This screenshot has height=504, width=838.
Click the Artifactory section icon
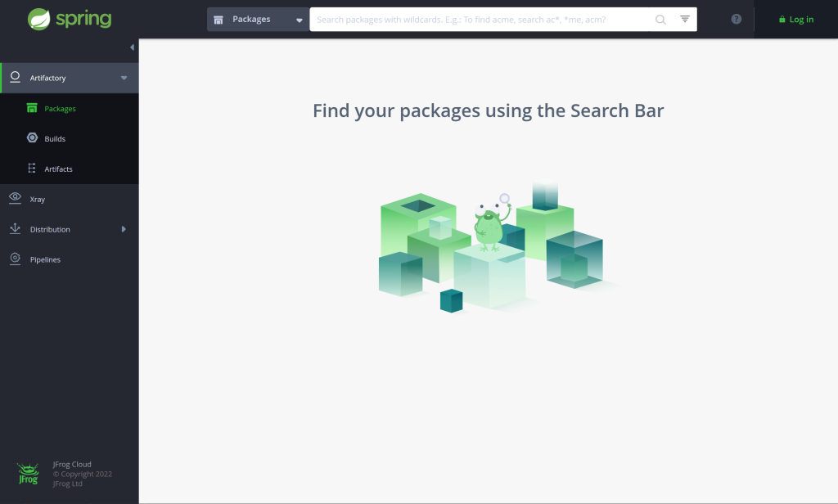pos(15,78)
